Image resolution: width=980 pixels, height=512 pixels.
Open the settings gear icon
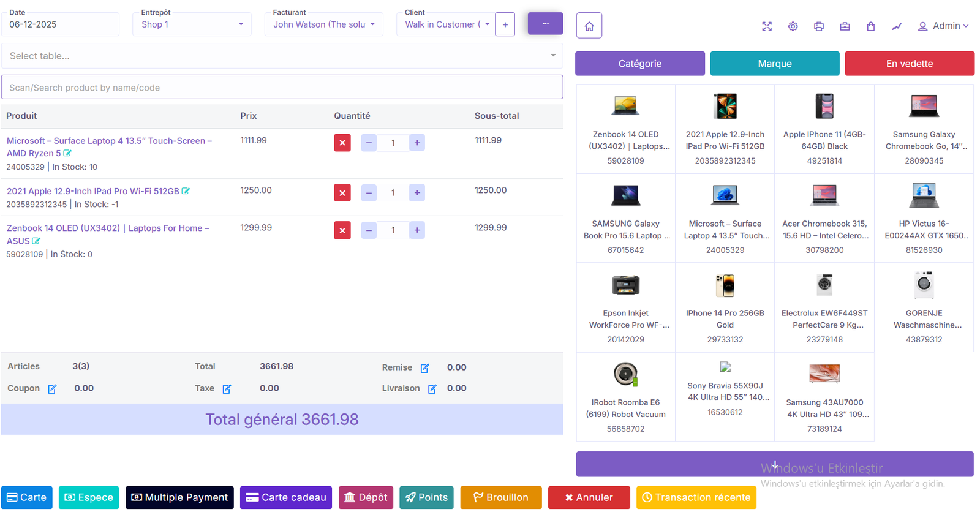point(793,26)
